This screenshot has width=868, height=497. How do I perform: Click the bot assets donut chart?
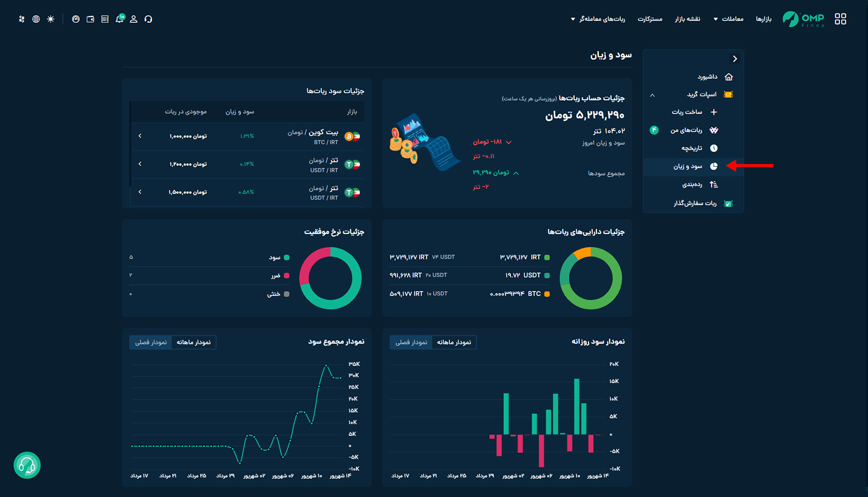(591, 278)
